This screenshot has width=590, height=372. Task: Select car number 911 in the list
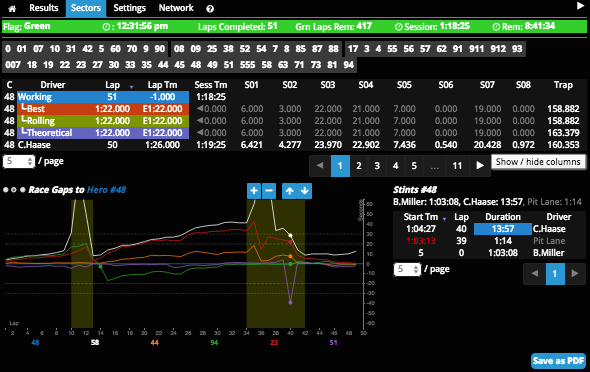pos(476,49)
